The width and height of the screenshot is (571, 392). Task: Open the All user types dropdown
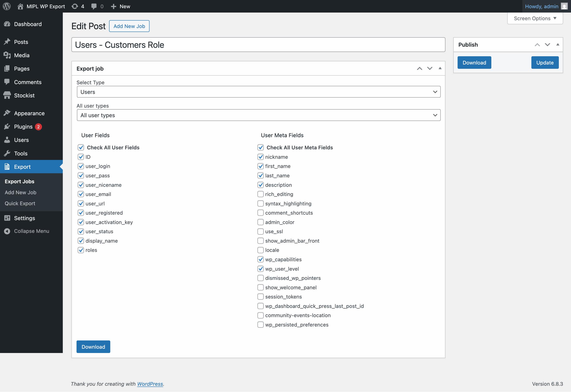[258, 115]
